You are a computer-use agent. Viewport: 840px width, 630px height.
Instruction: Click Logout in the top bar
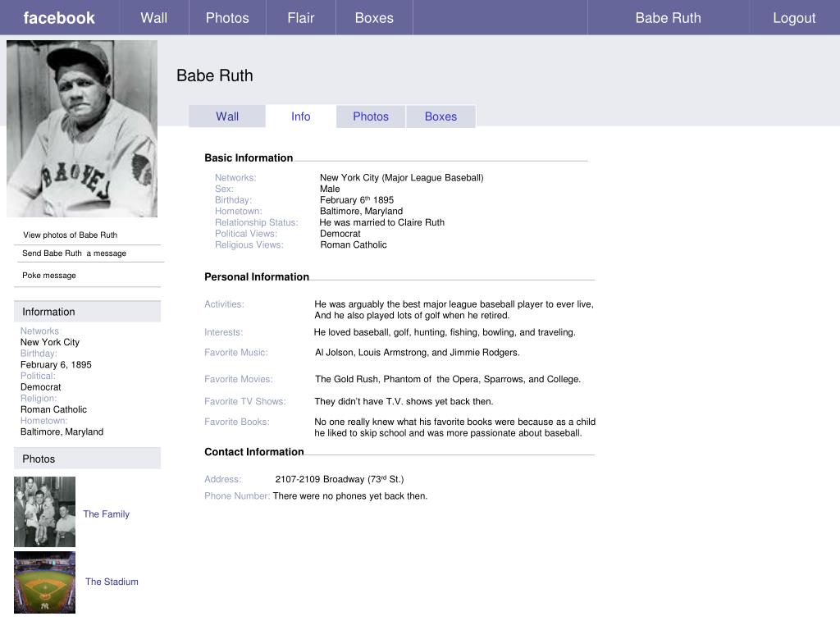tap(794, 18)
